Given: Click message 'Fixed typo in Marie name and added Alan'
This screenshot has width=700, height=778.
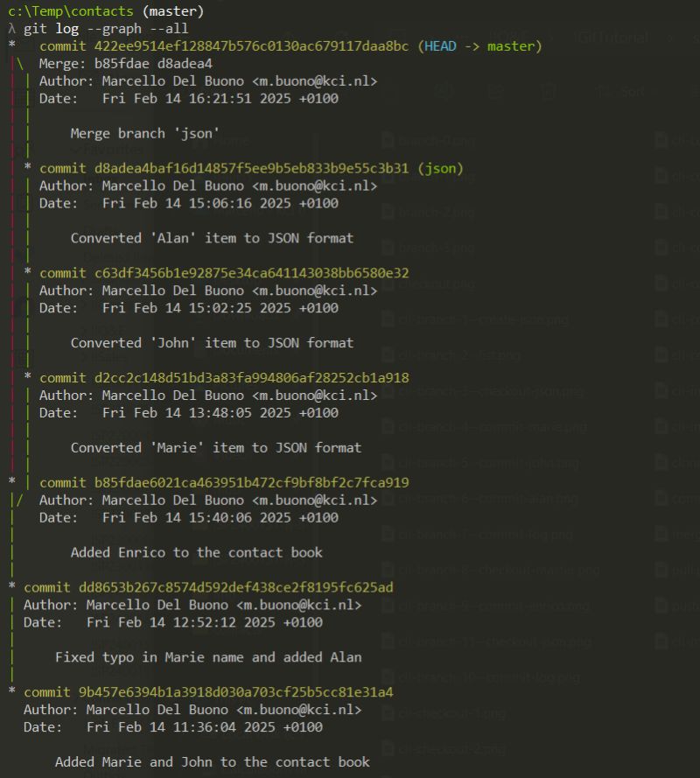Looking at the screenshot, I should click(x=208, y=657).
